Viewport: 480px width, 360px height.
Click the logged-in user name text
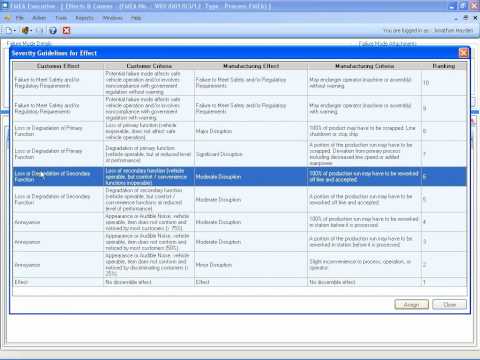[453, 30]
